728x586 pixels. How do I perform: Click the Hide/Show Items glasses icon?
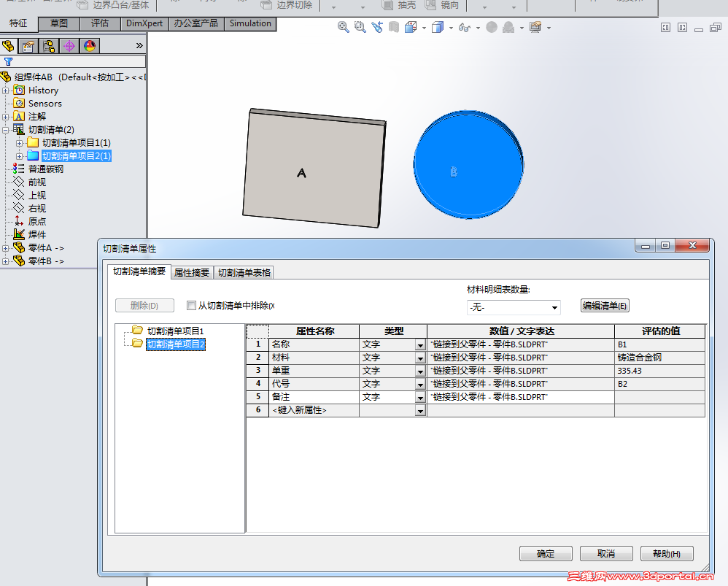[465, 28]
